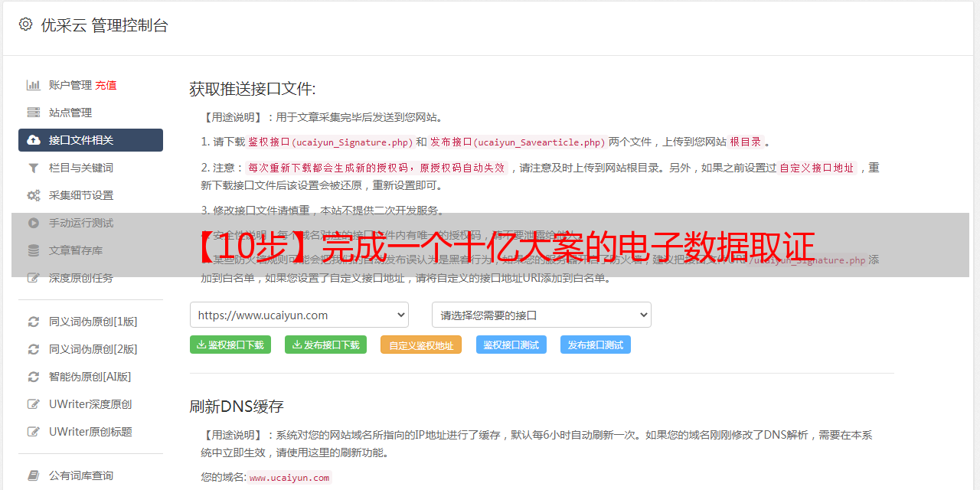The width and height of the screenshot is (980, 490).
Task: Open 公有词库查询 page
Action: [x=81, y=475]
